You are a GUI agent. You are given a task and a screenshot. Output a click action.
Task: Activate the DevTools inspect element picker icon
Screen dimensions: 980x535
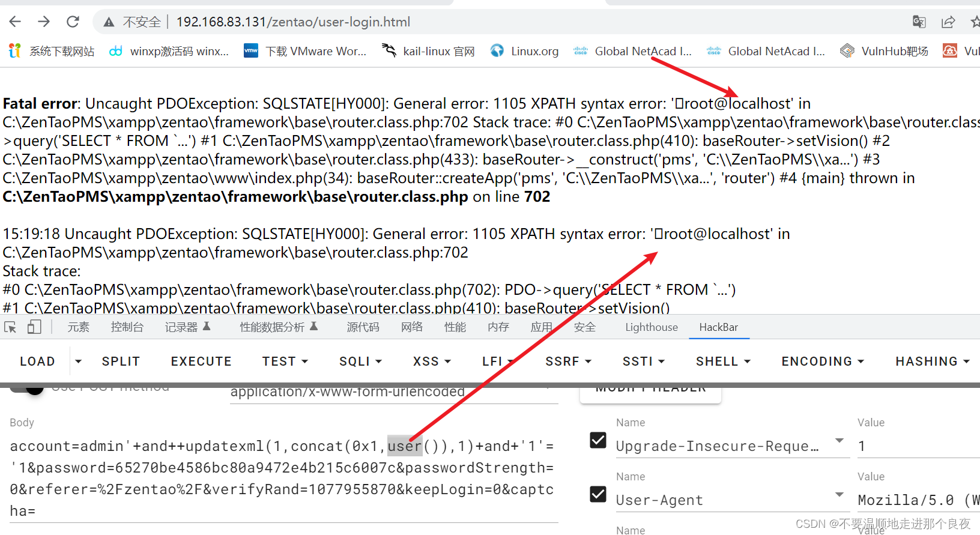tap(10, 327)
